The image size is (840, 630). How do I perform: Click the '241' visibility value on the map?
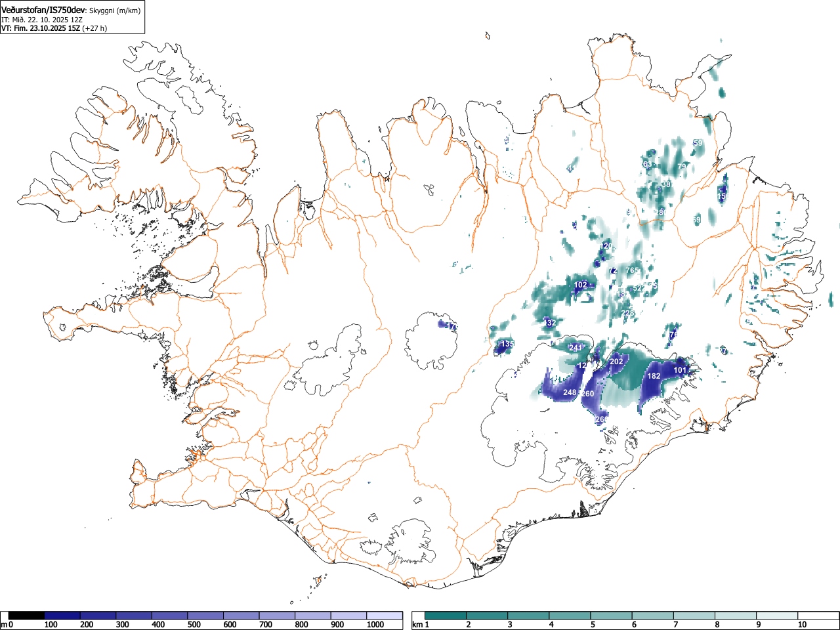click(x=576, y=348)
